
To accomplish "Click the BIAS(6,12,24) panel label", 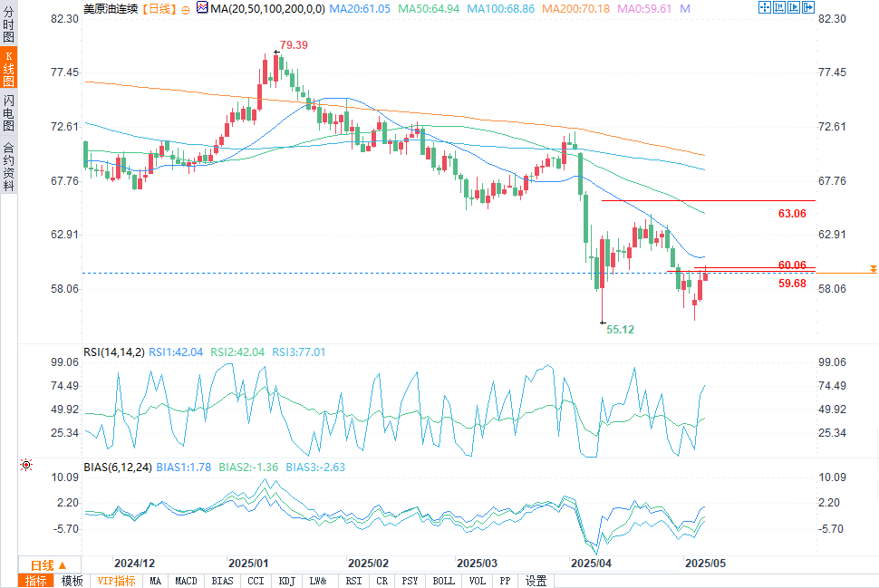I will (118, 467).
